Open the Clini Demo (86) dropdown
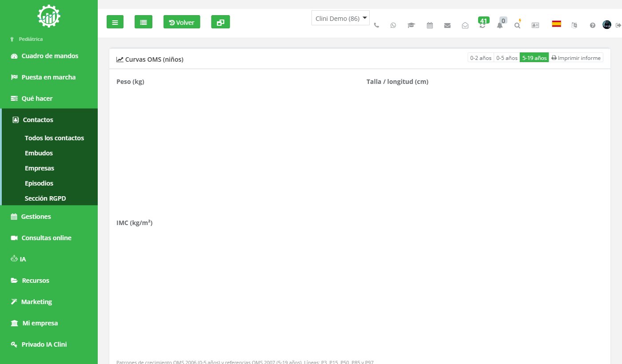Screen dimensions: 622x364 click(340, 18)
